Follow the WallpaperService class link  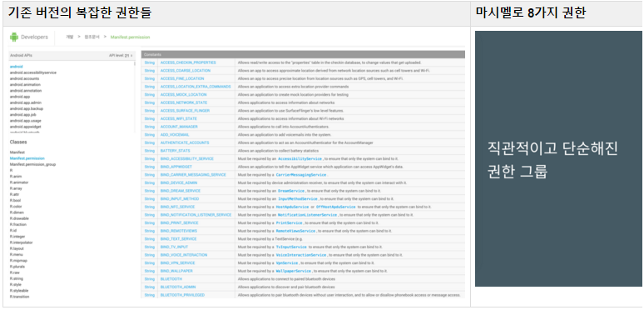click(293, 271)
